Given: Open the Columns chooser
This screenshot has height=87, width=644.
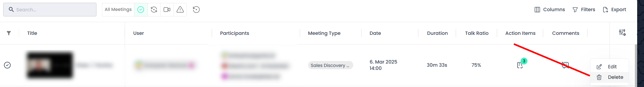Looking at the screenshot, I should [550, 10].
